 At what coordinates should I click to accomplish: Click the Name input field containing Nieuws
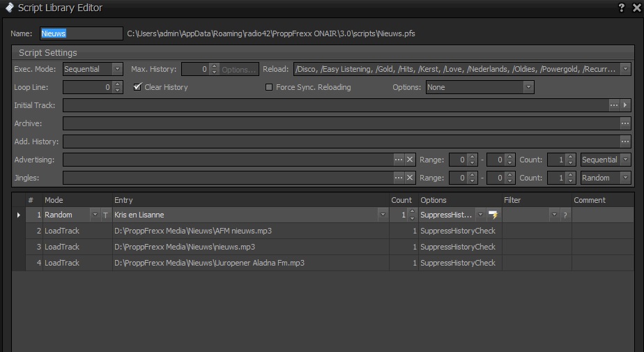click(x=81, y=33)
